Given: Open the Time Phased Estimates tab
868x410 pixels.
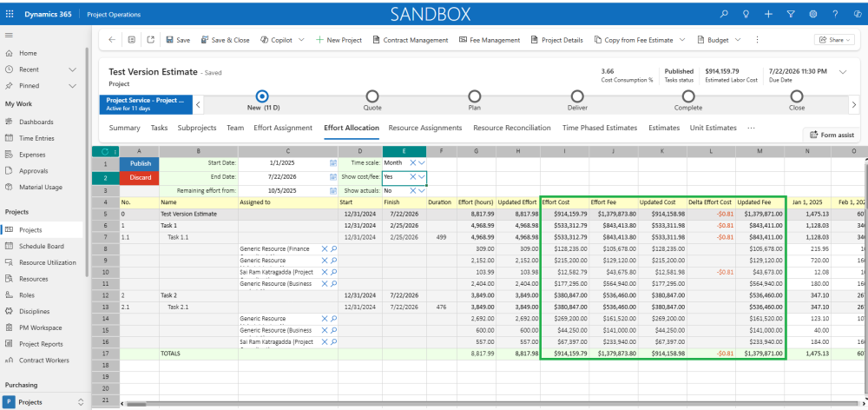Looking at the screenshot, I should click(600, 128).
